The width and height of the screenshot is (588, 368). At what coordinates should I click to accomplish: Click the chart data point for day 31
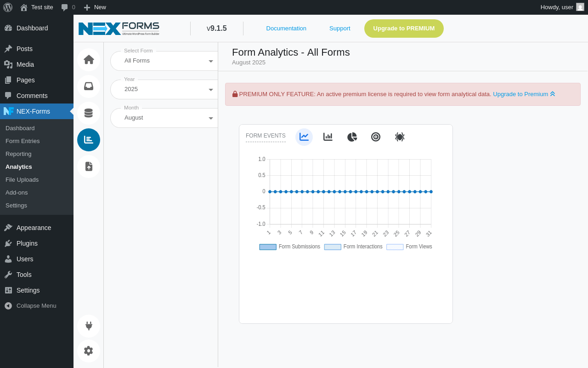coord(431,192)
